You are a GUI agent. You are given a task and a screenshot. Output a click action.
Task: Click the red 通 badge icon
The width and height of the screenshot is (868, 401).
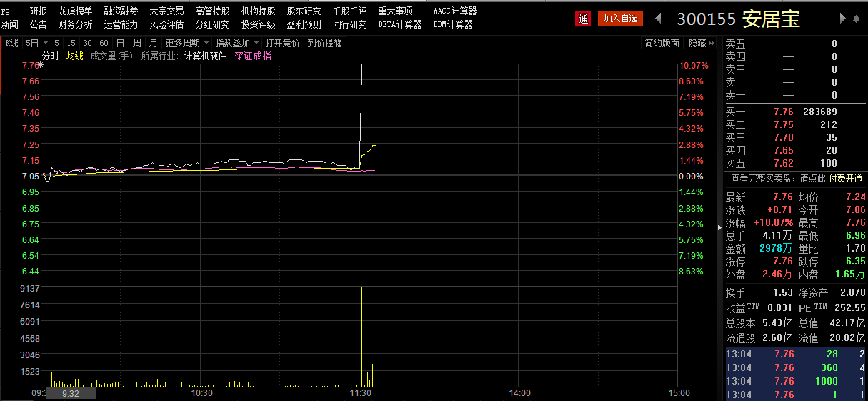pos(584,19)
